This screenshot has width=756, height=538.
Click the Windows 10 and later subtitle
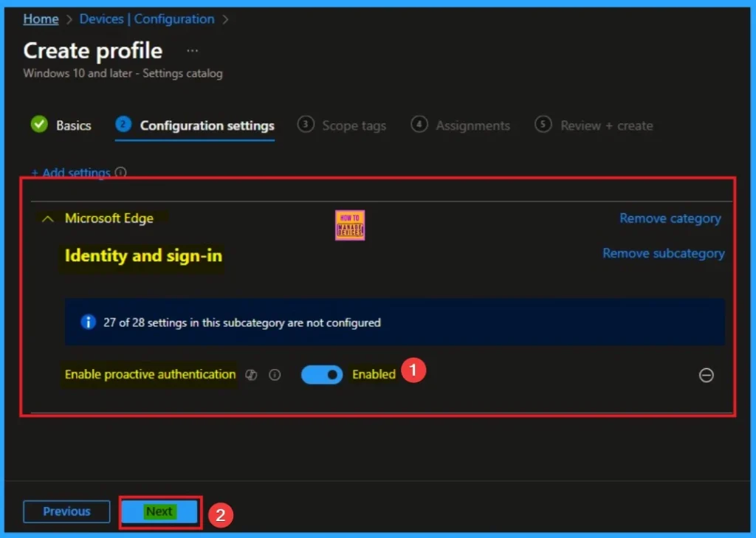point(123,73)
